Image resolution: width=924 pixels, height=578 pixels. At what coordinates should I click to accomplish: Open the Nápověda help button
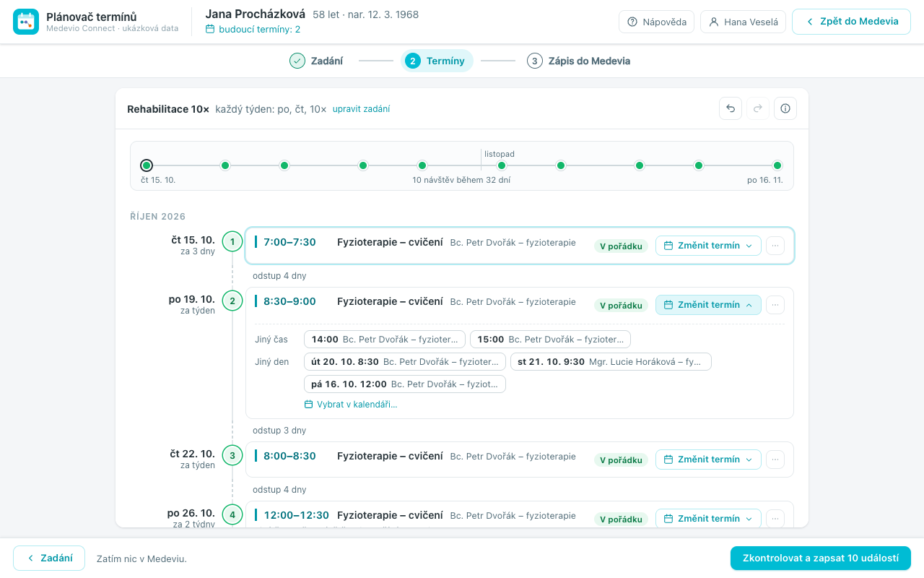(657, 22)
